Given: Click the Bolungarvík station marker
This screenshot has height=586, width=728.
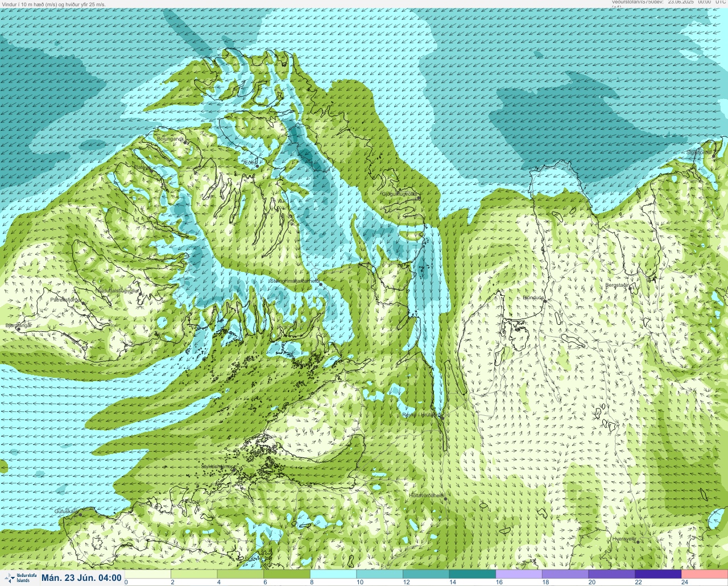Looking at the screenshot, I should point(186,142).
